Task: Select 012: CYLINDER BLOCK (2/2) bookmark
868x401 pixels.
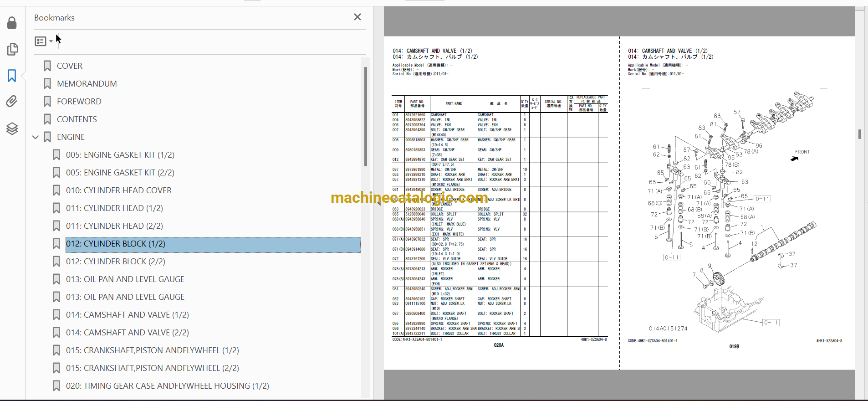Action: pyautogui.click(x=116, y=262)
